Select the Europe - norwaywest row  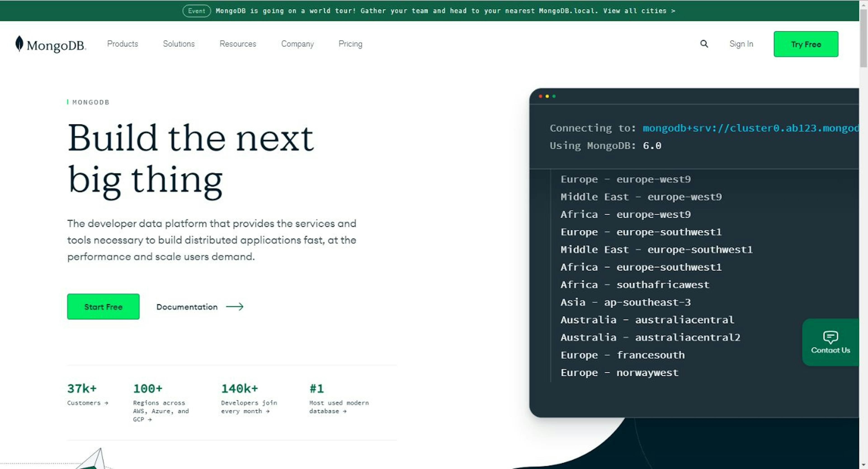620,373
